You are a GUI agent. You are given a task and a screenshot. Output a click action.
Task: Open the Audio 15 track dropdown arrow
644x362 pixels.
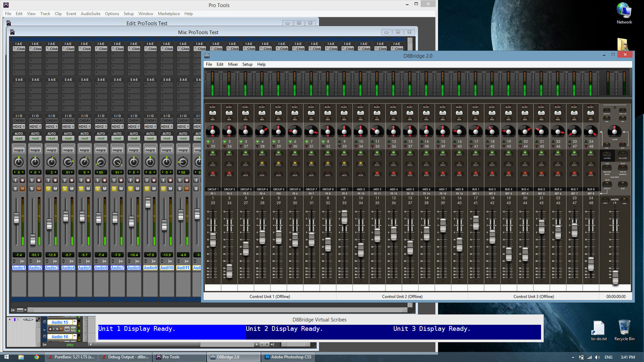click(74, 322)
